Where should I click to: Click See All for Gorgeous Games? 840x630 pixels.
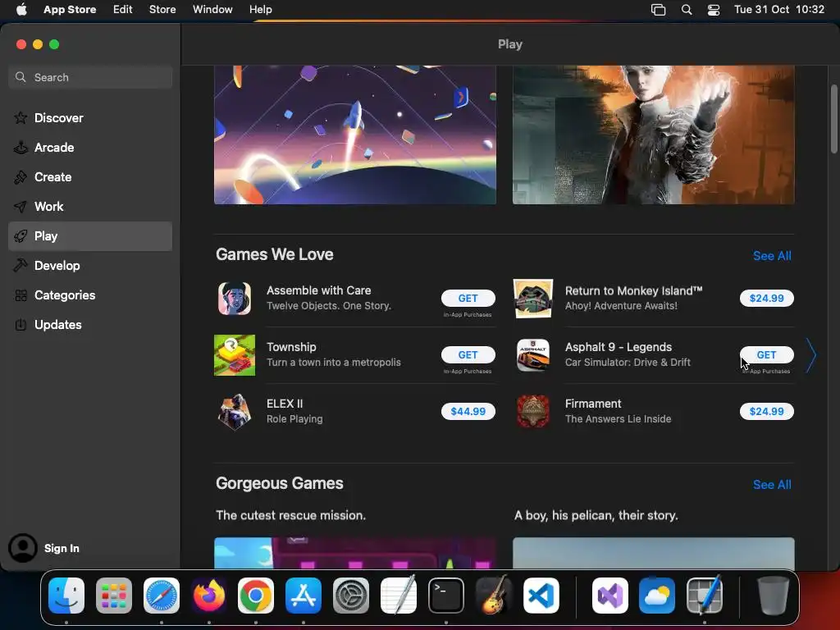[x=772, y=485]
